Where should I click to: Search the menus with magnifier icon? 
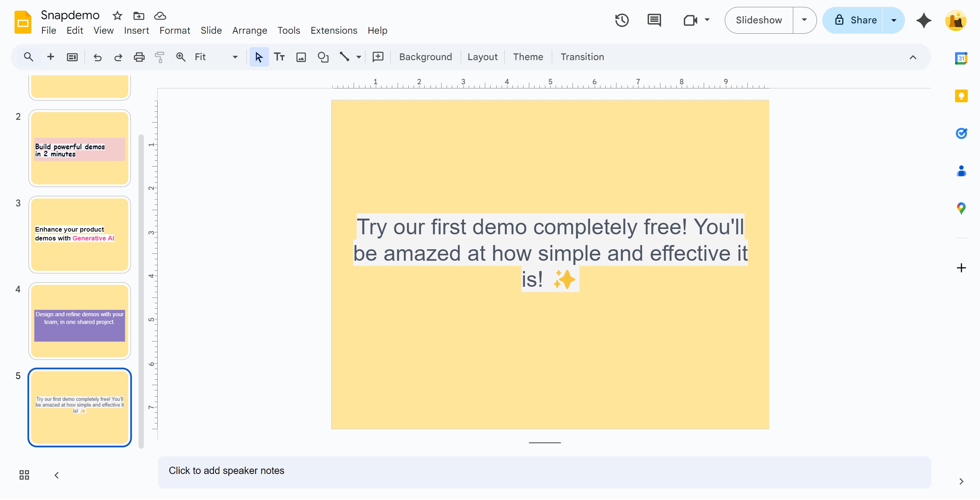coord(28,57)
